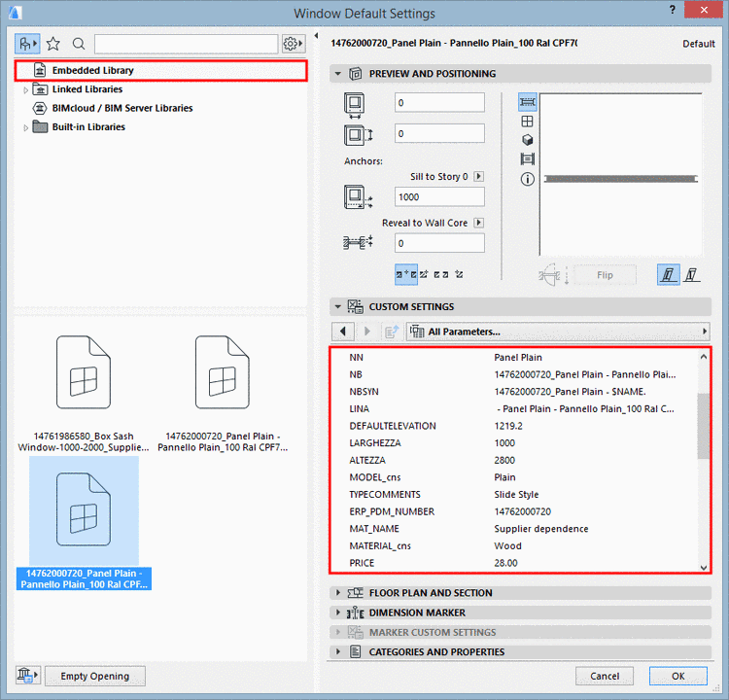Image resolution: width=729 pixels, height=700 pixels.
Task: Select the PRICE 28.00 row
Action: pyautogui.click(x=514, y=563)
